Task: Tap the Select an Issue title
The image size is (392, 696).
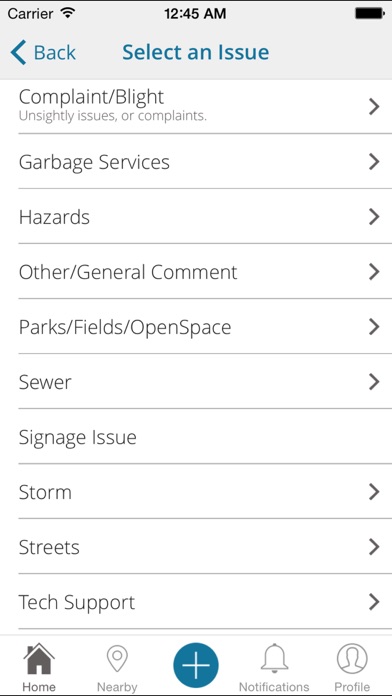Action: (196, 52)
